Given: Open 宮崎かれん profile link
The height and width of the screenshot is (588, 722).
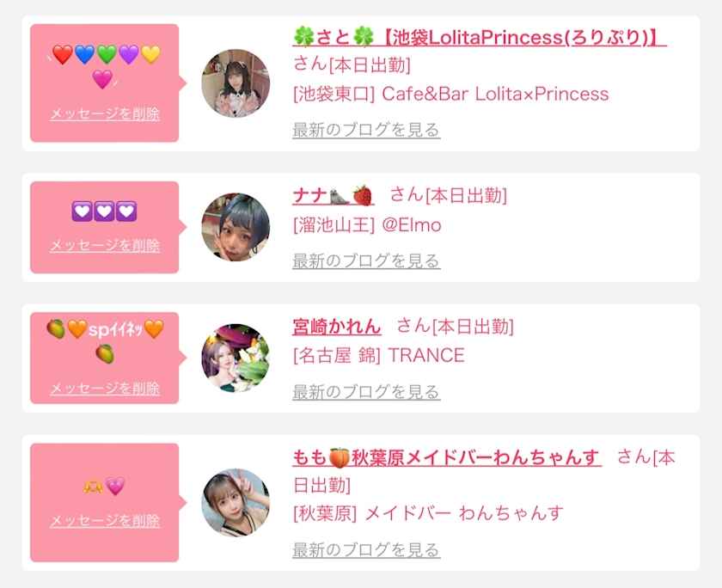Looking at the screenshot, I should [x=337, y=327].
